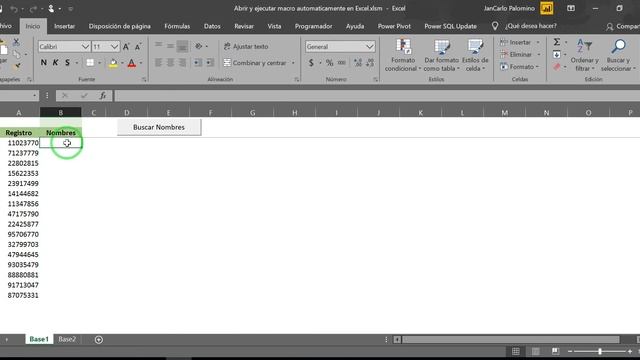
Task: Align text left
Action: pyautogui.click(x=158, y=62)
